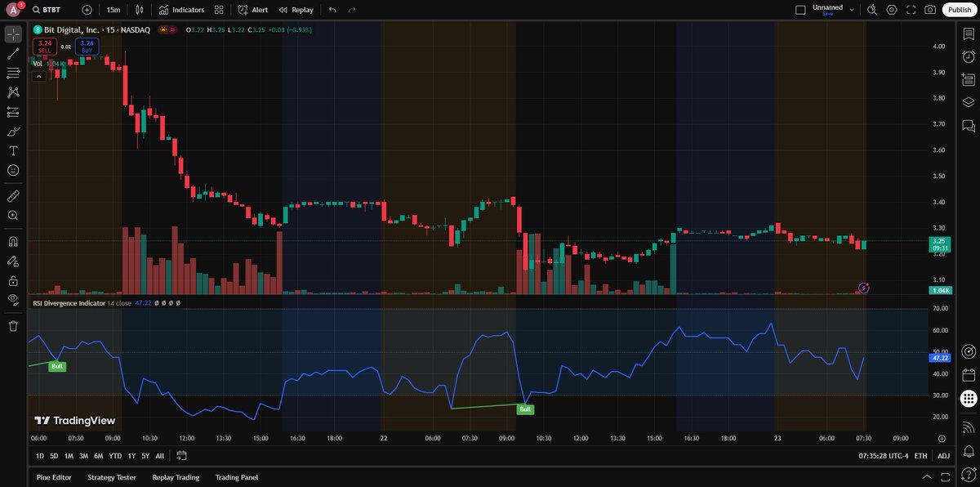Select the YTD date range
Viewport: 980px width, 487px height.
click(115, 456)
